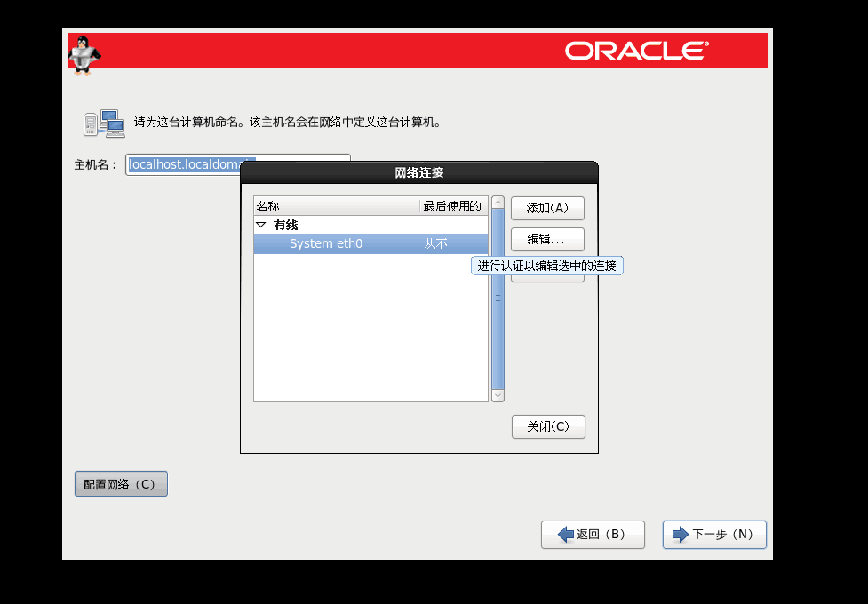
Task: Click the scrollbar up arrow in connection list
Action: [x=498, y=203]
